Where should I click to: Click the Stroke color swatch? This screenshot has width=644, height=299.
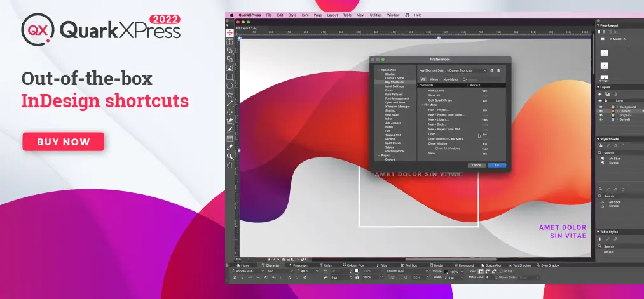coord(446,272)
